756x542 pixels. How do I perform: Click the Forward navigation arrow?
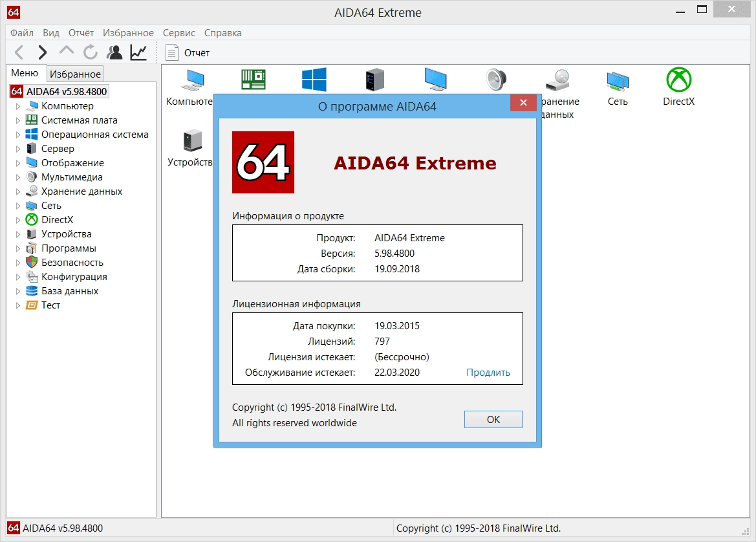click(x=43, y=52)
